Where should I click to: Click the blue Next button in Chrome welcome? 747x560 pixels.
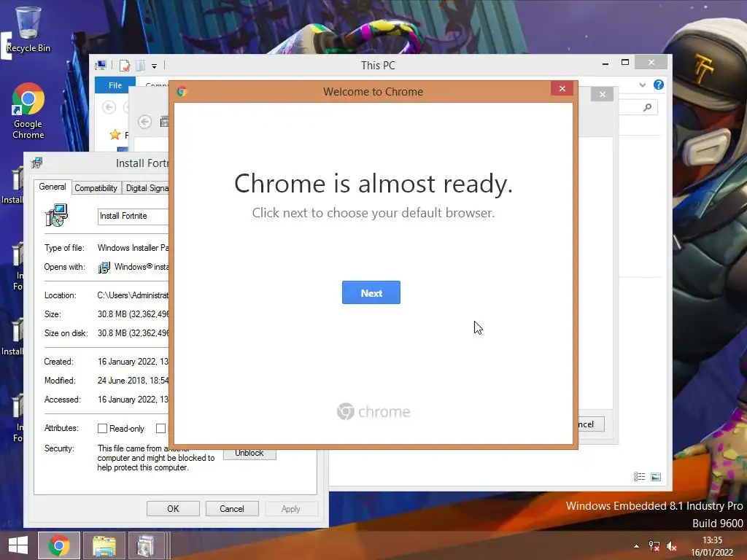point(371,292)
